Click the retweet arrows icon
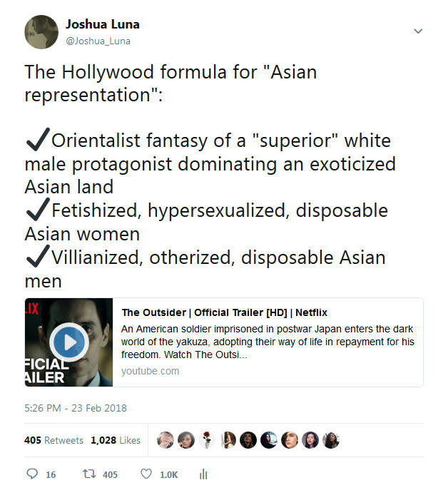 coord(89,474)
